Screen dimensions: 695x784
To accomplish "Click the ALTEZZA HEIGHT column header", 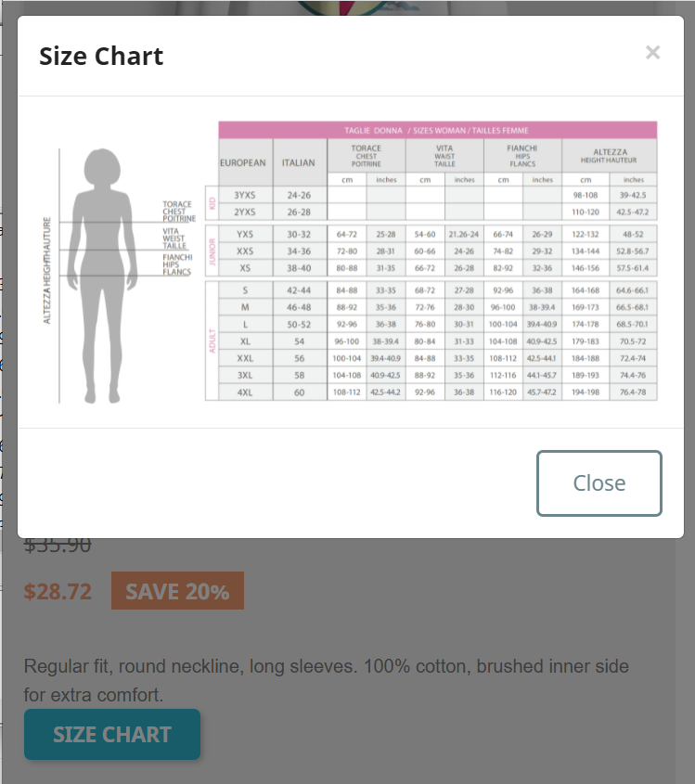I will [x=610, y=156].
